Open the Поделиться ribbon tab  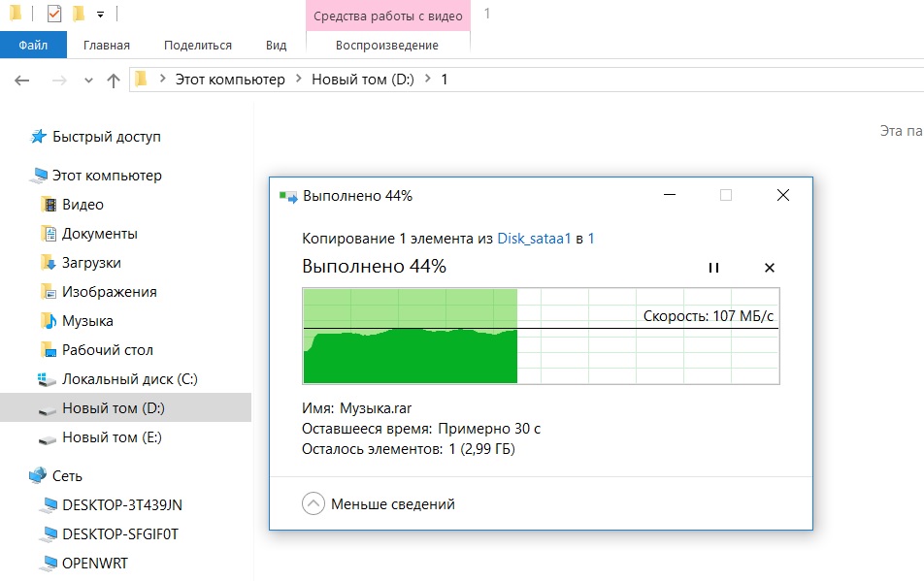tap(198, 46)
